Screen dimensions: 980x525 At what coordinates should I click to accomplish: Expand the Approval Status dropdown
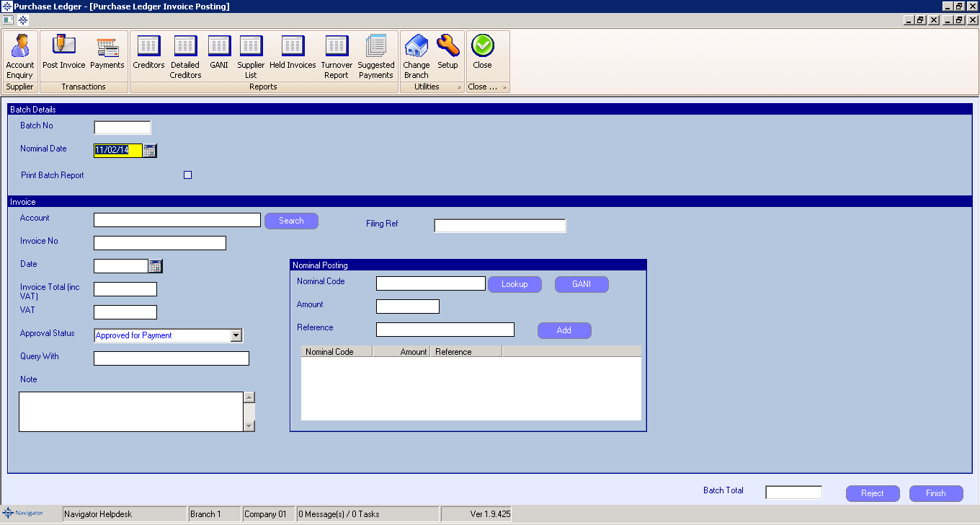tap(236, 335)
